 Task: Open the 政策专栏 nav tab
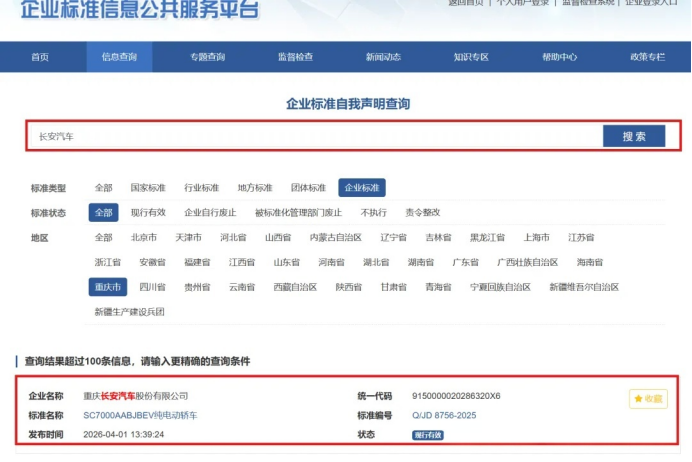pos(647,57)
